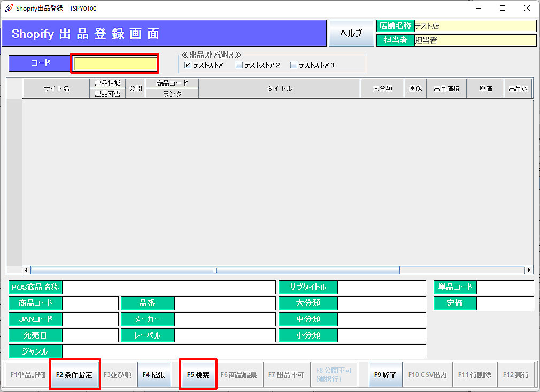Enable the テストストア 2 checkbox
Screen dimensions: 540x392
pos(239,65)
